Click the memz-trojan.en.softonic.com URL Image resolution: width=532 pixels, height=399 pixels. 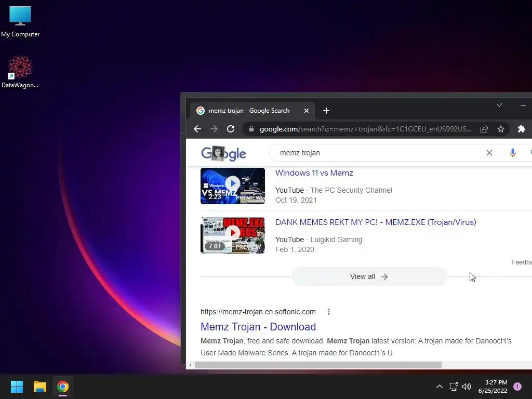(258, 312)
